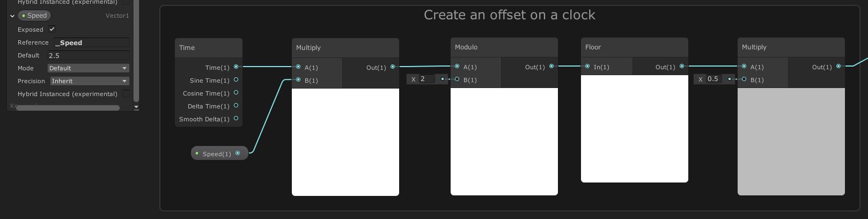Open the Mode dropdown
This screenshot has width=868, height=219.
click(x=88, y=68)
